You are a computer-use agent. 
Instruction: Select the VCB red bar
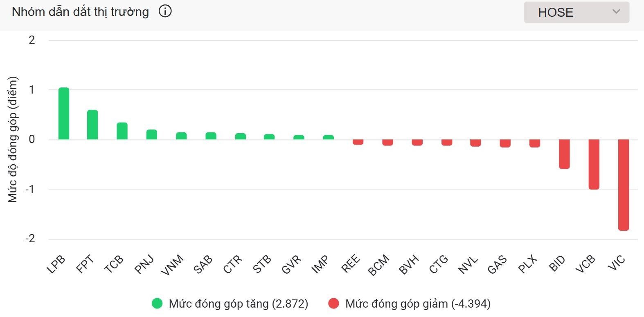pyautogui.click(x=594, y=164)
